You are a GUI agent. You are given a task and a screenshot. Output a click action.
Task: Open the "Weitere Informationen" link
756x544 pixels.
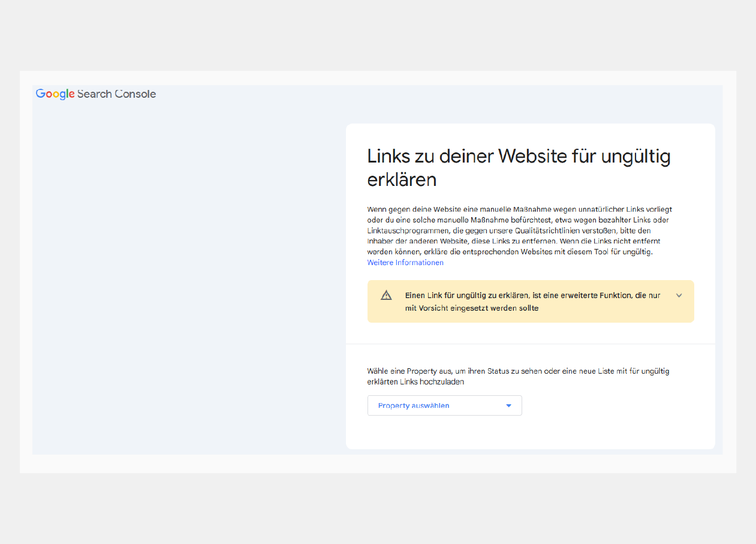coord(405,263)
